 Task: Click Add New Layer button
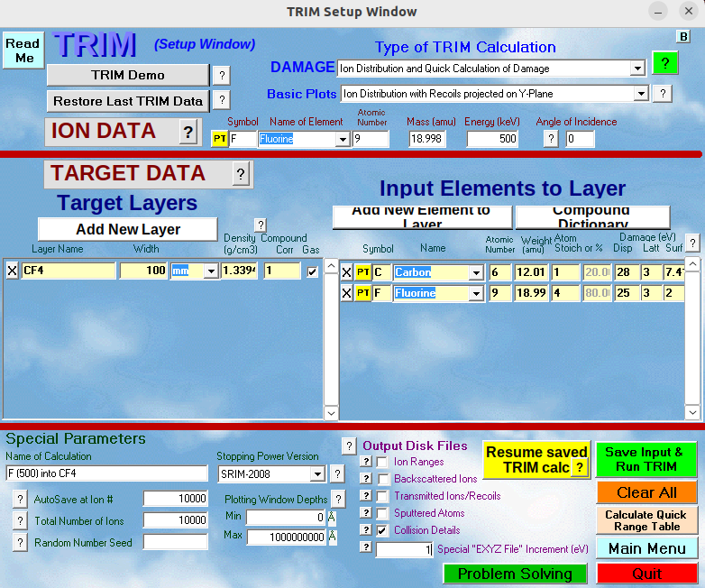coord(128,229)
